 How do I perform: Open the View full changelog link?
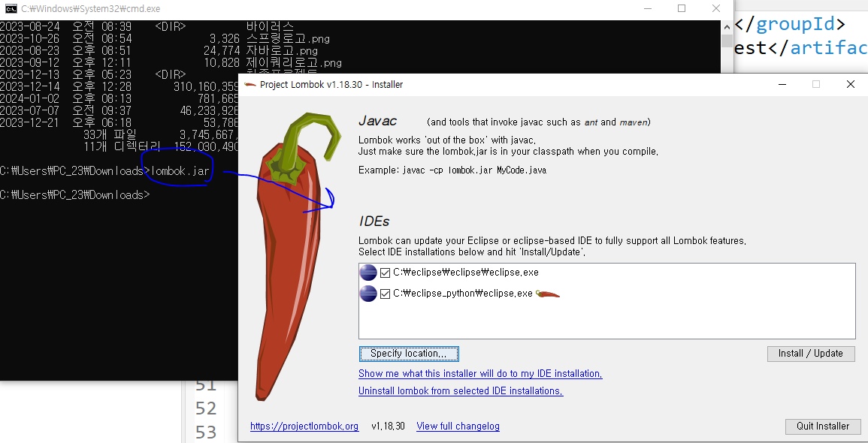point(458,426)
